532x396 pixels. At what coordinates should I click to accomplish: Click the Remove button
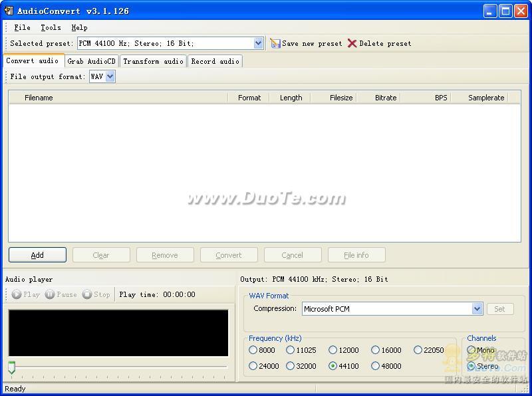point(165,255)
